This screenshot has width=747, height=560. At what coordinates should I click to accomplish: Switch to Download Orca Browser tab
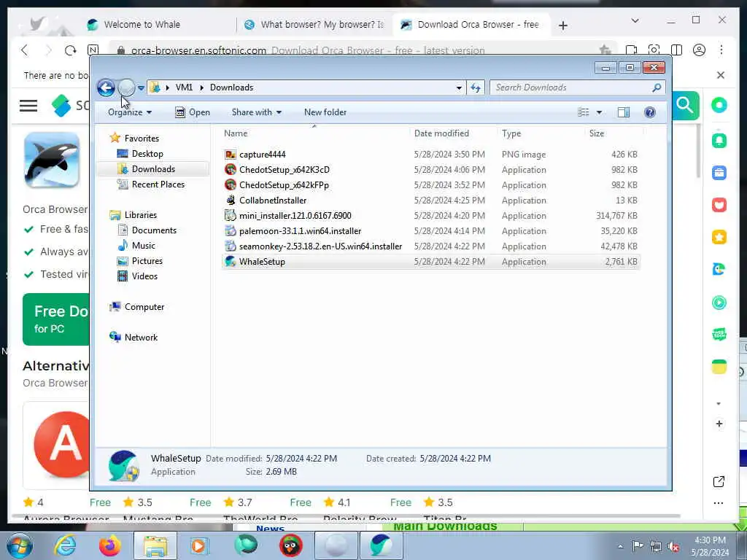point(472,24)
